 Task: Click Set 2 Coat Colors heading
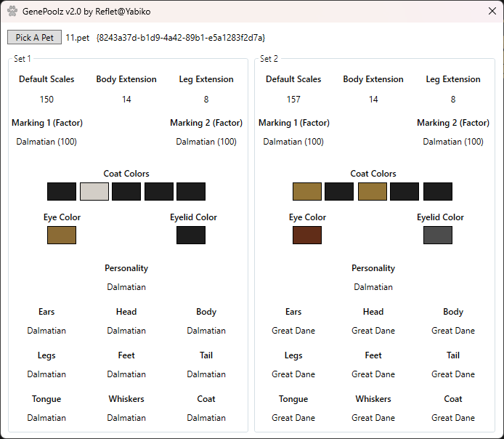[373, 174]
